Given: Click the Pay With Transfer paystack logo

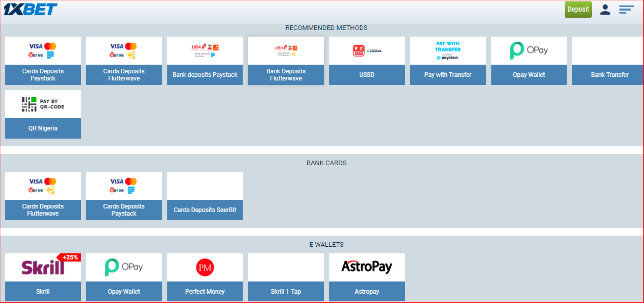Looking at the screenshot, I should coord(448,51).
